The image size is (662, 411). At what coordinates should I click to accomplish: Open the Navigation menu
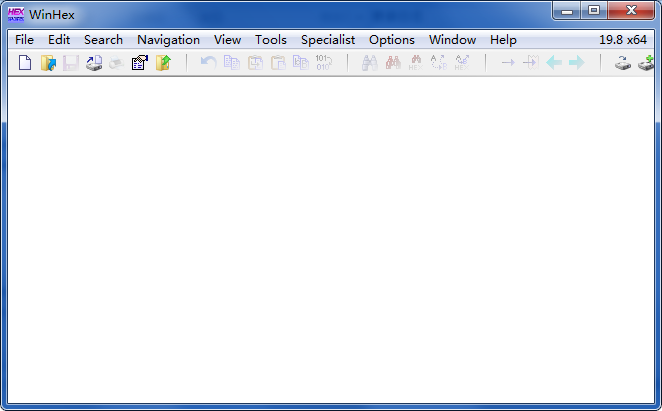point(168,40)
